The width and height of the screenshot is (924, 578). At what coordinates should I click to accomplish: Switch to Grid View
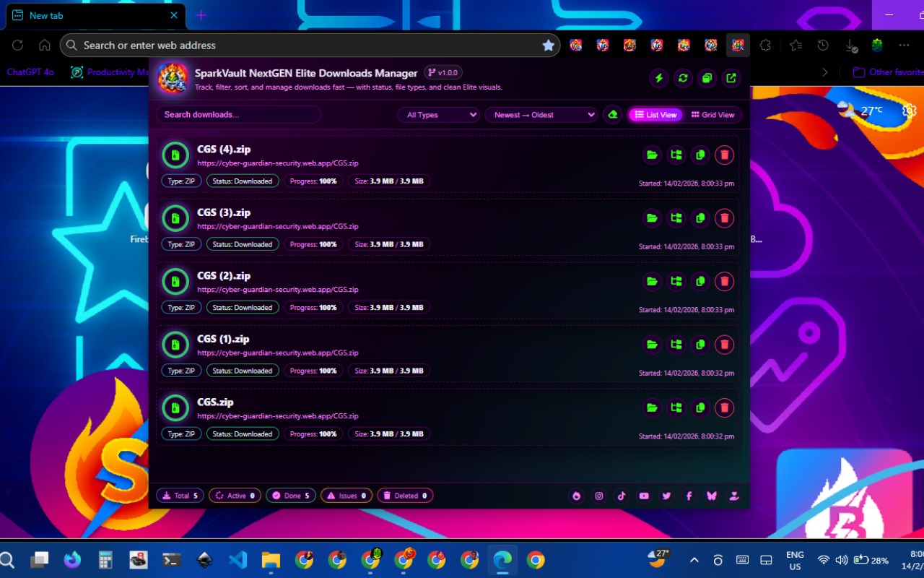[x=712, y=115]
